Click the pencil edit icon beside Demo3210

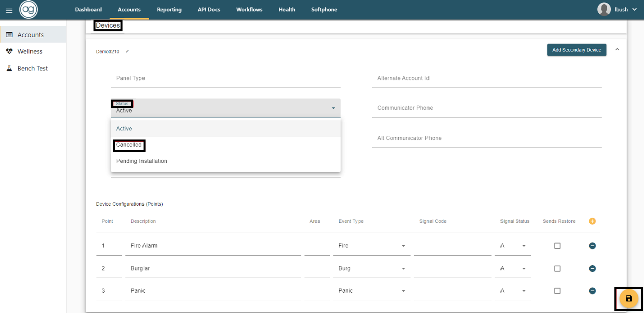coord(127,51)
